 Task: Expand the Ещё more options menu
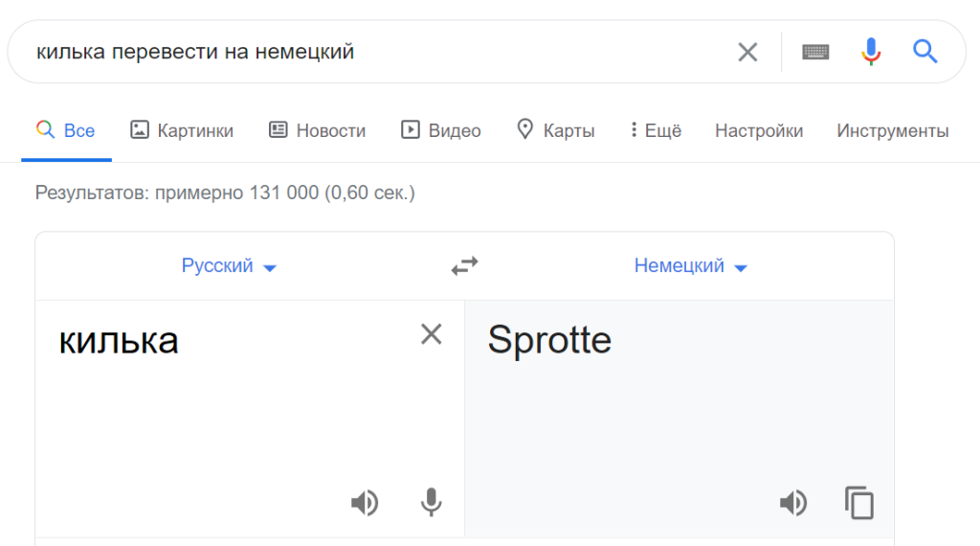click(x=656, y=130)
